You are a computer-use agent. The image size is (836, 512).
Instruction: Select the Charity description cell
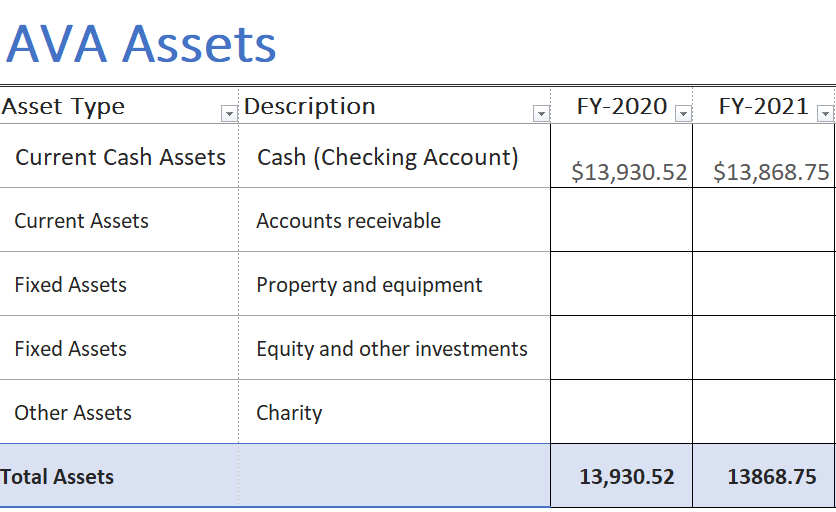pyautogui.click(x=289, y=413)
